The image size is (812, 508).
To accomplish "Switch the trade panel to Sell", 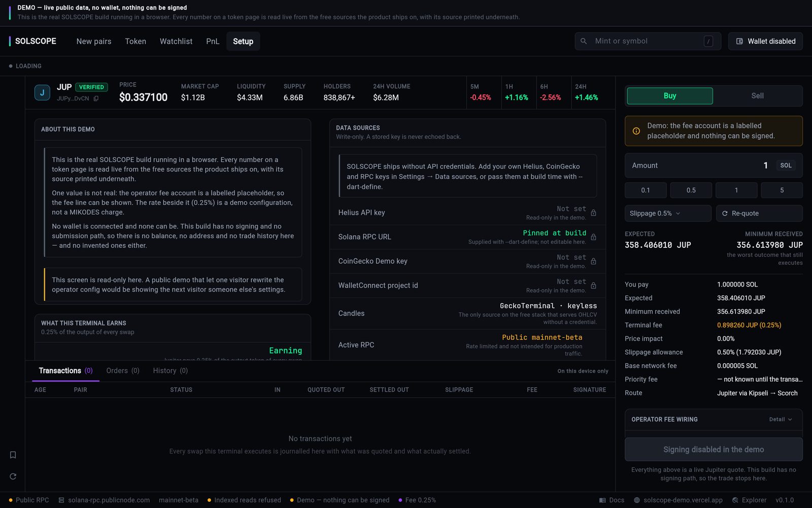I will [757, 96].
